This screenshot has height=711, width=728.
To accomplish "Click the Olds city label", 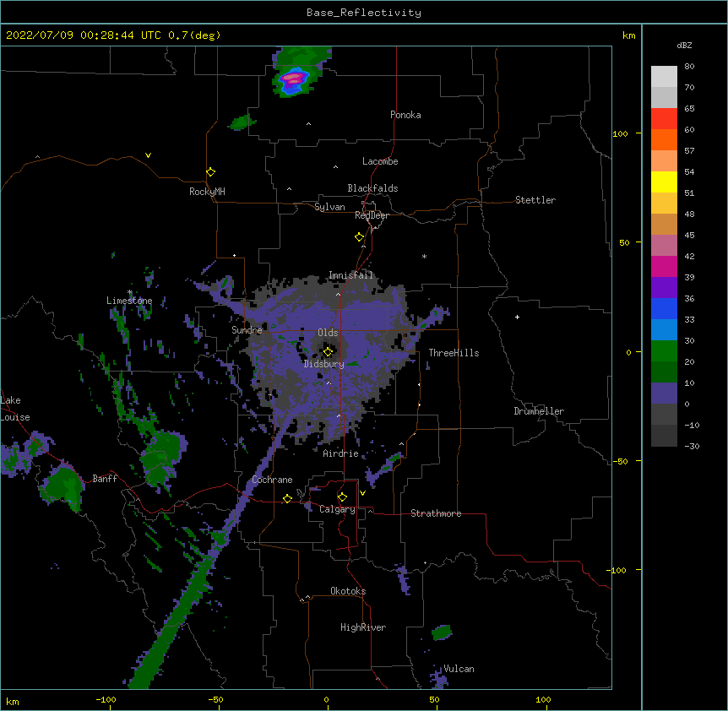I will [328, 333].
